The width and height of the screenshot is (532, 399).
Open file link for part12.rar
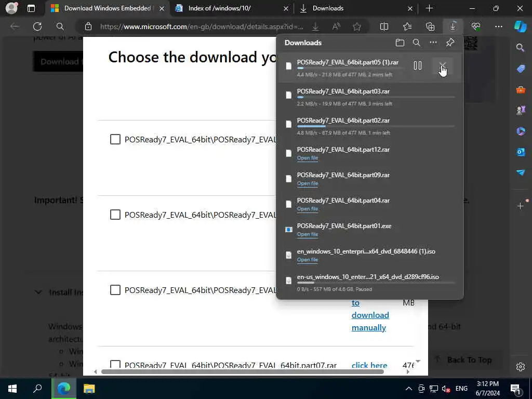click(308, 158)
